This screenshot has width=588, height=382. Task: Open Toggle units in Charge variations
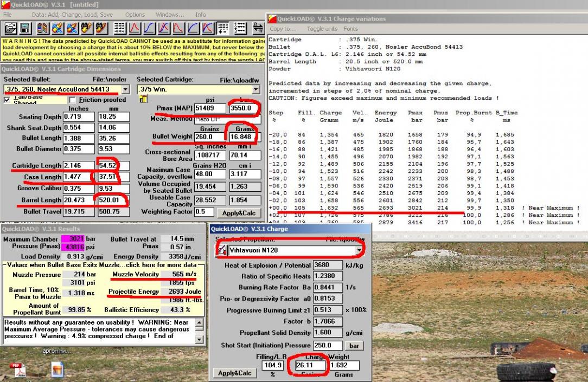pos(322,29)
